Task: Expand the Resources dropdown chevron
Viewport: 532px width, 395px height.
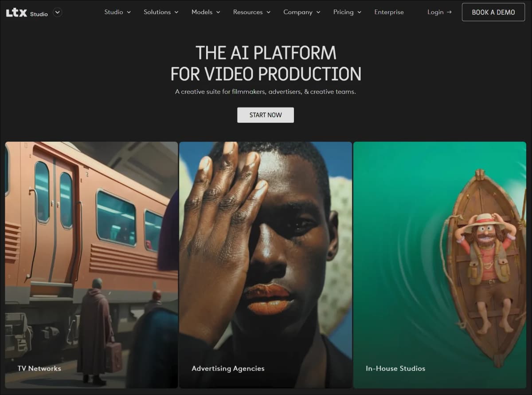Action: (x=269, y=12)
